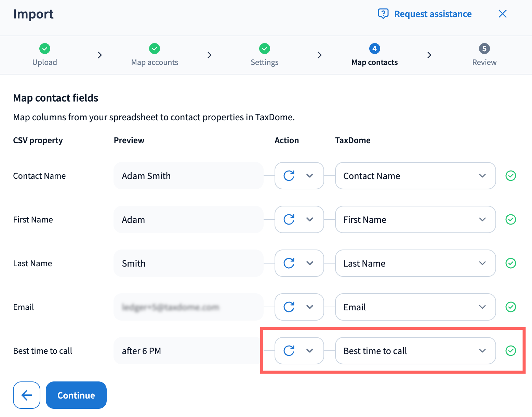Click the green checkmark beside Email mapping

point(510,307)
